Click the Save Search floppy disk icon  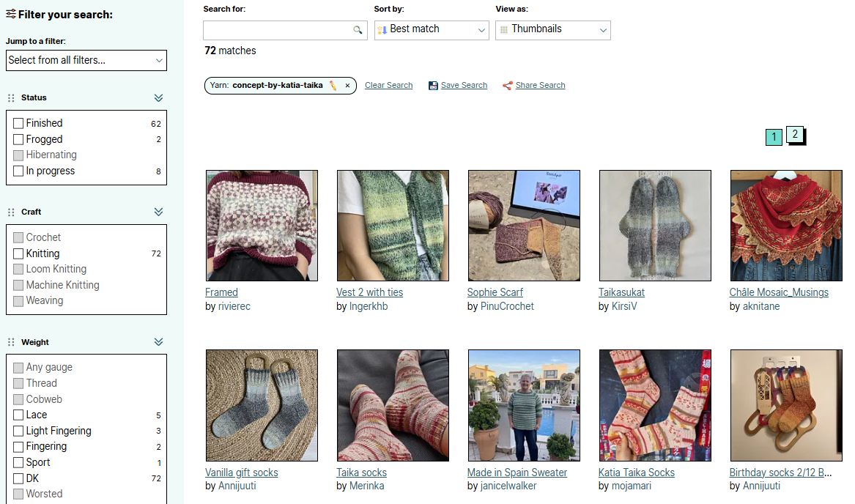[433, 86]
